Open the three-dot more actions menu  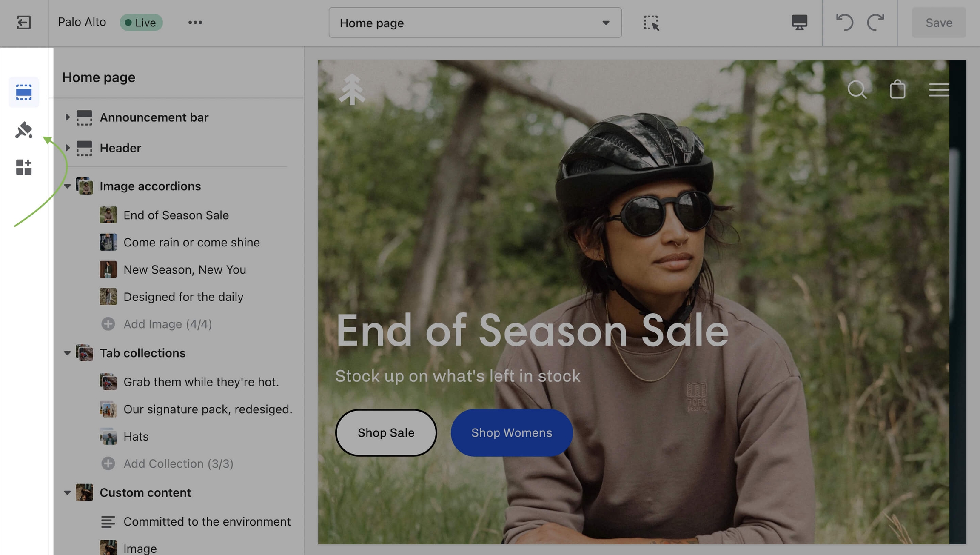(195, 23)
